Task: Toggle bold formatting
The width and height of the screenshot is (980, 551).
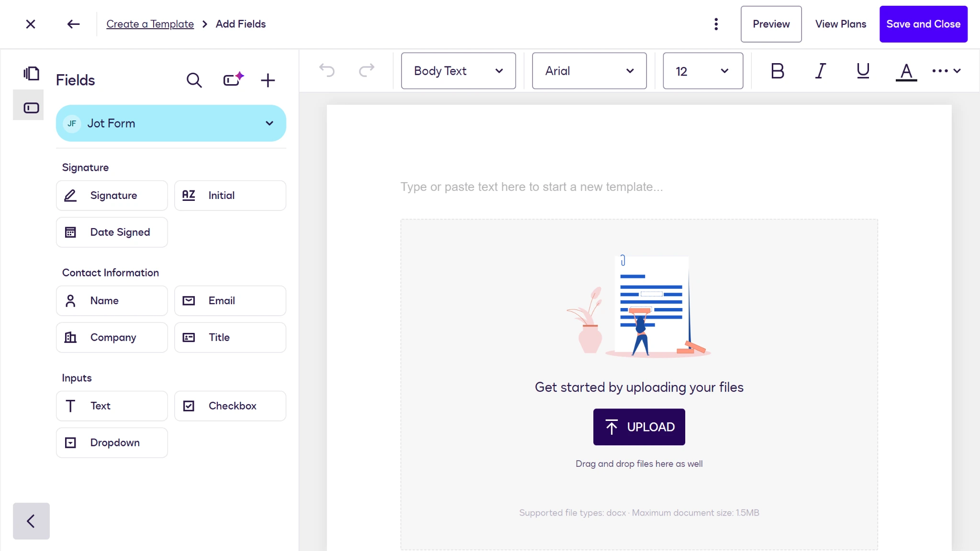Action: 777,71
